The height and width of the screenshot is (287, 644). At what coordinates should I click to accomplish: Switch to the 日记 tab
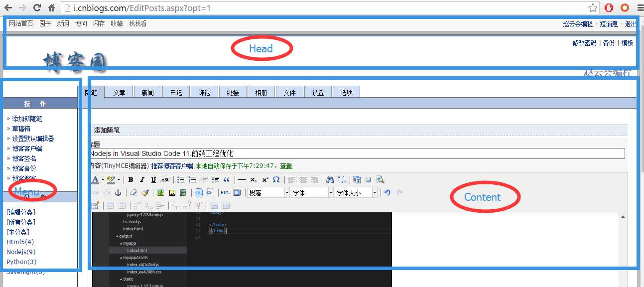(x=176, y=92)
